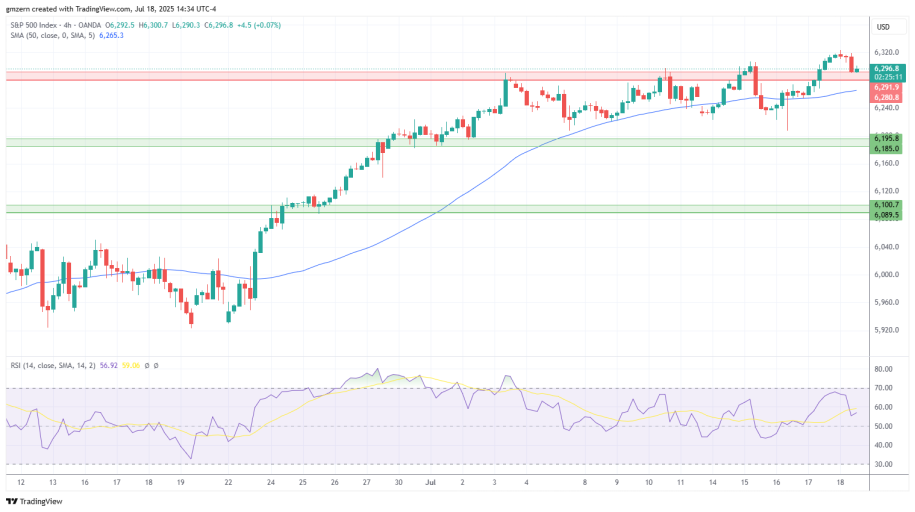Click the 5,920.0 price axis label
The image size is (915, 512).
[886, 330]
